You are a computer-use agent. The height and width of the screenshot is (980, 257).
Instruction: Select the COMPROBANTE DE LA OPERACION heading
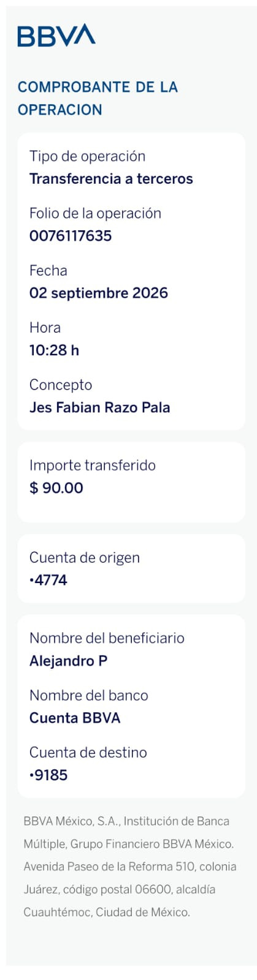(x=98, y=99)
